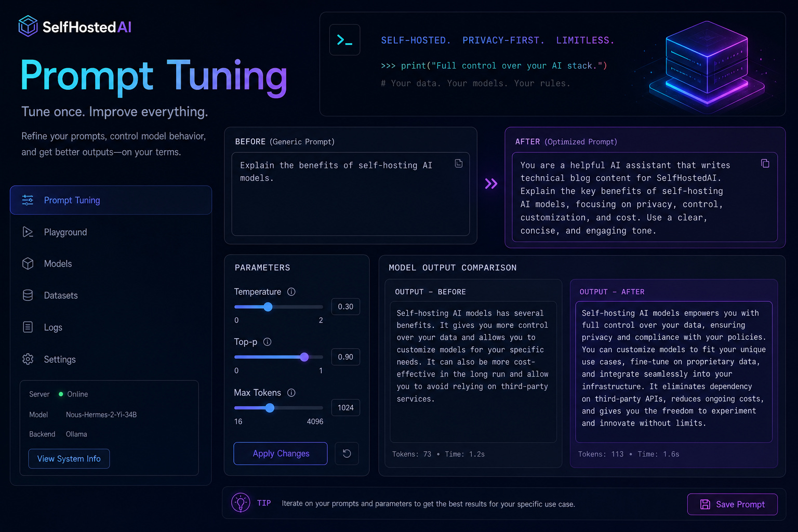Click the MODEL OUTPUT COMPARISON heading

pos(453,268)
